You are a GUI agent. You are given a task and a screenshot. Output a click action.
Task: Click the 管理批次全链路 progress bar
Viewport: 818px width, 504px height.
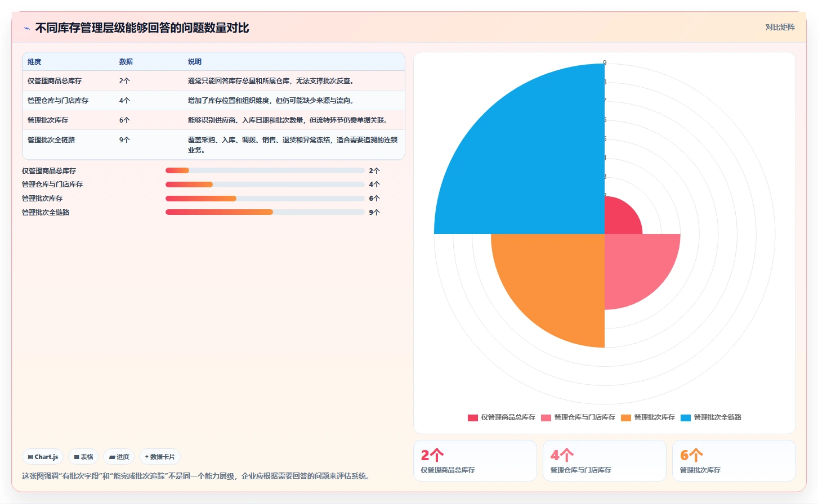pyautogui.click(x=265, y=212)
